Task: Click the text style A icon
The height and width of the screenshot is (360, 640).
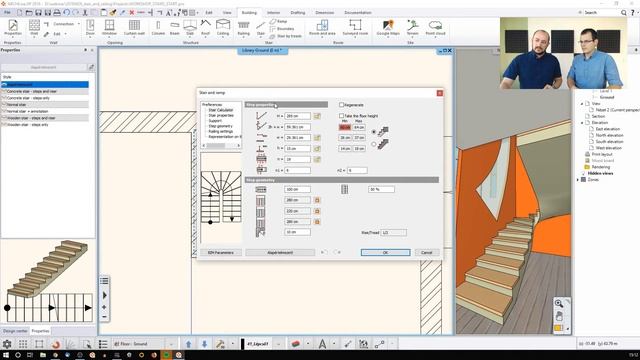Action: tap(322, 344)
